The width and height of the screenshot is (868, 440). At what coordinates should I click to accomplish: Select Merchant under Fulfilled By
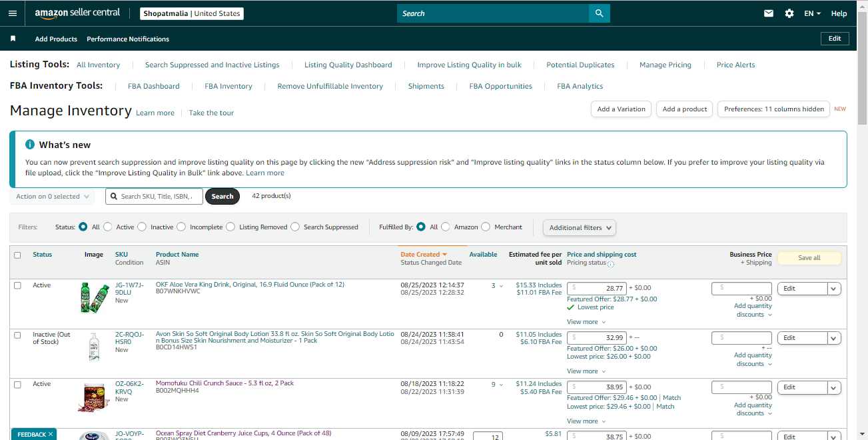tap(486, 227)
